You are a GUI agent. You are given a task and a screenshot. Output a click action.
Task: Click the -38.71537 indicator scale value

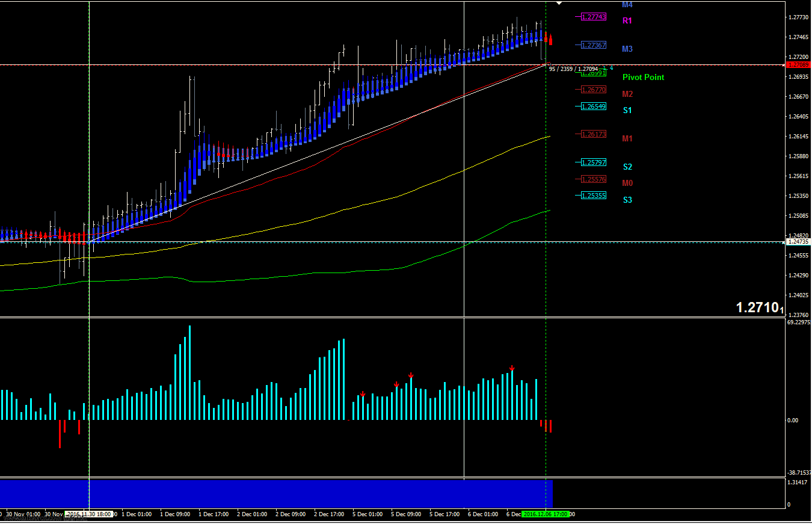[x=799, y=473]
